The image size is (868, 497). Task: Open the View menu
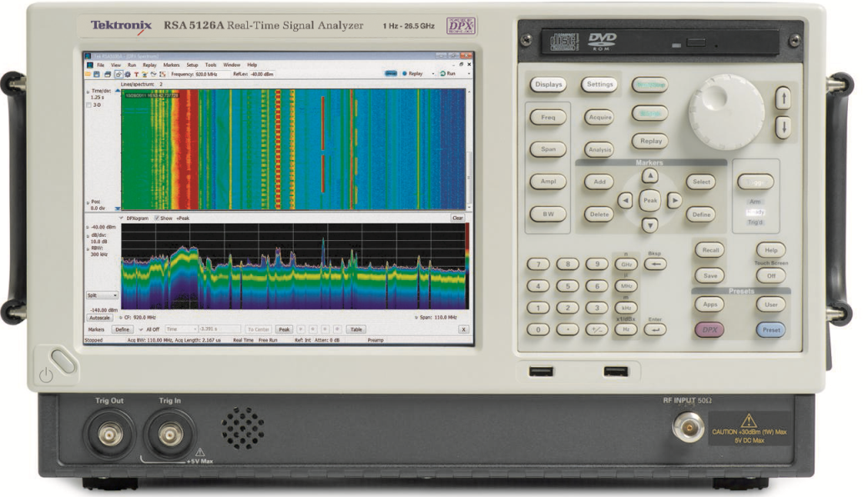coord(116,65)
